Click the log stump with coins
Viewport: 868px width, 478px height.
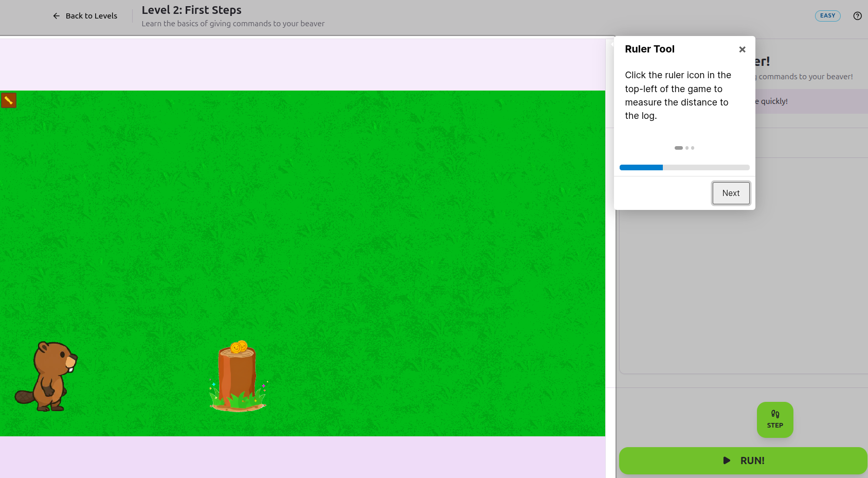[238, 376]
